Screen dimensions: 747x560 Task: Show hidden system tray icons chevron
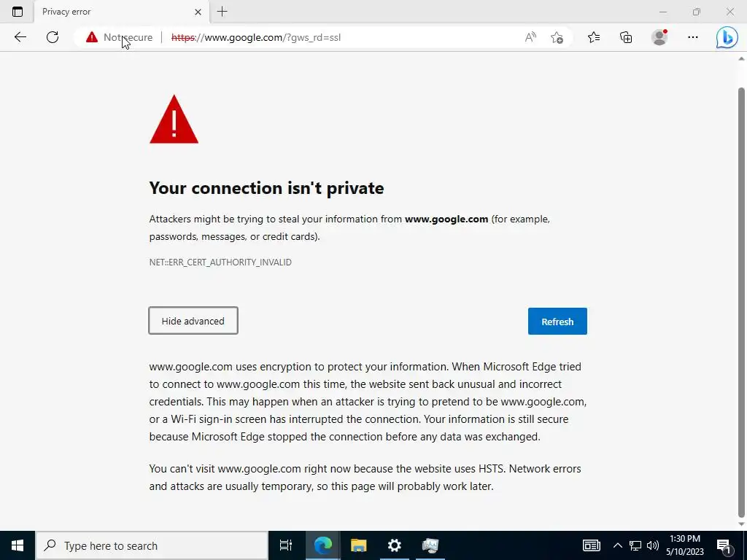[x=617, y=545]
